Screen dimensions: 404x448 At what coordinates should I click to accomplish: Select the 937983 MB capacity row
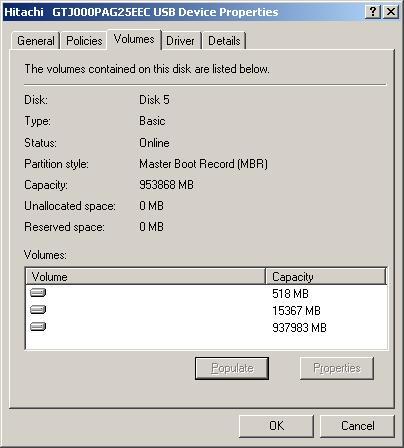point(206,327)
